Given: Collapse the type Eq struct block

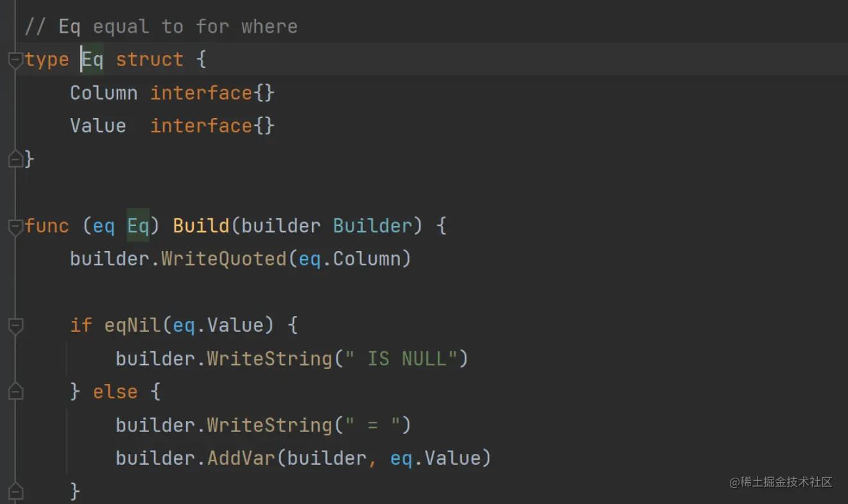Looking at the screenshot, I should click(15, 60).
